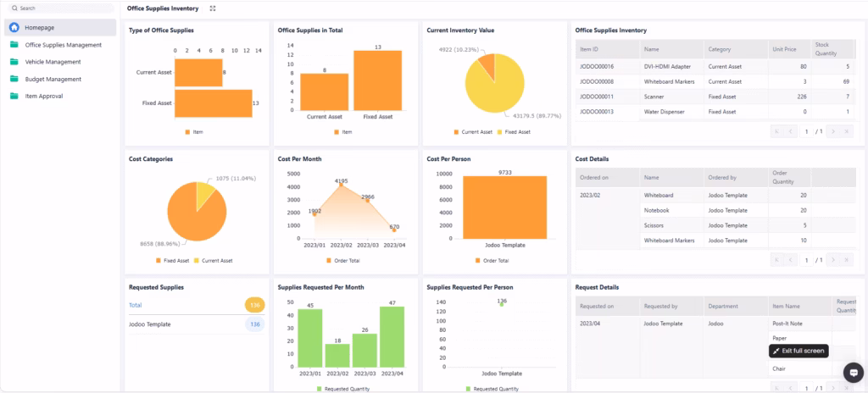Click the Item Approval folder icon
The width and height of the screenshot is (868, 393).
(14, 96)
